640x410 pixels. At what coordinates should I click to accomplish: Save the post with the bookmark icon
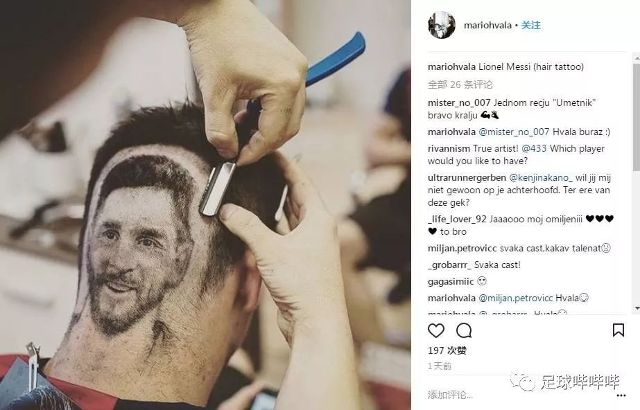pyautogui.click(x=618, y=330)
